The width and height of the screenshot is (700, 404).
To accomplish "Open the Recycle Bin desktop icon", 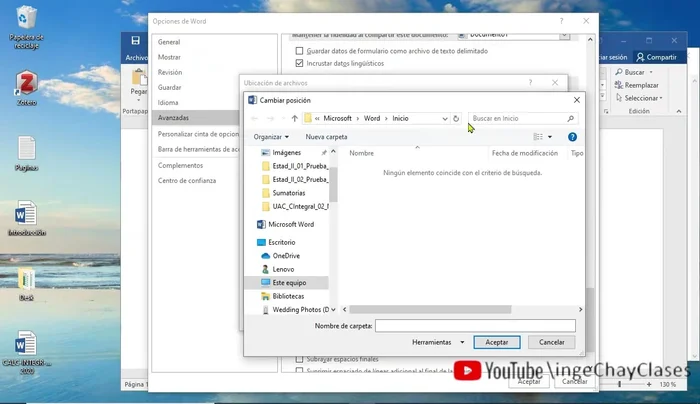I will tap(26, 27).
